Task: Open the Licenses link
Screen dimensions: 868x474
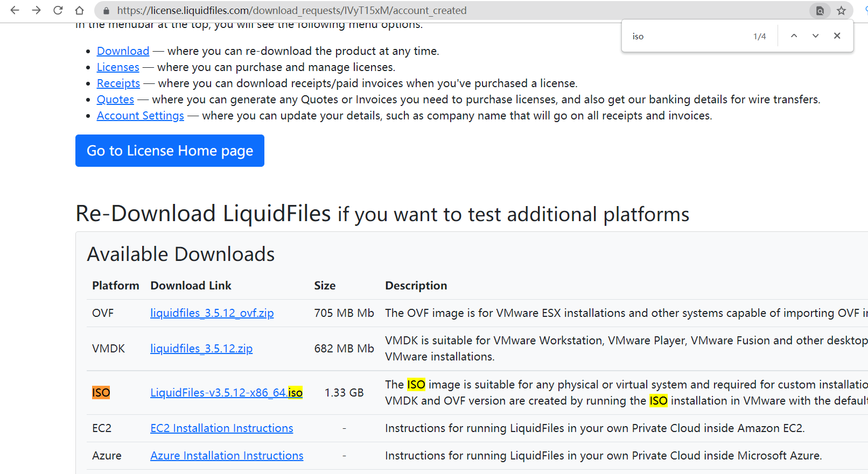Action: coord(118,67)
